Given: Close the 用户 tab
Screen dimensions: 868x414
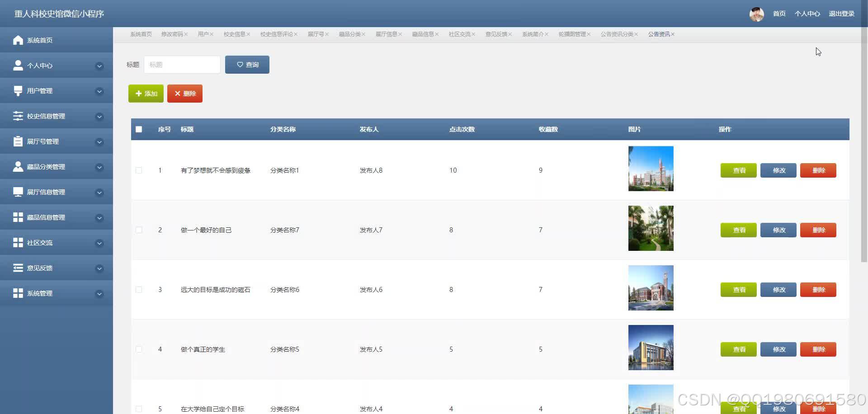Looking at the screenshot, I should [x=212, y=34].
